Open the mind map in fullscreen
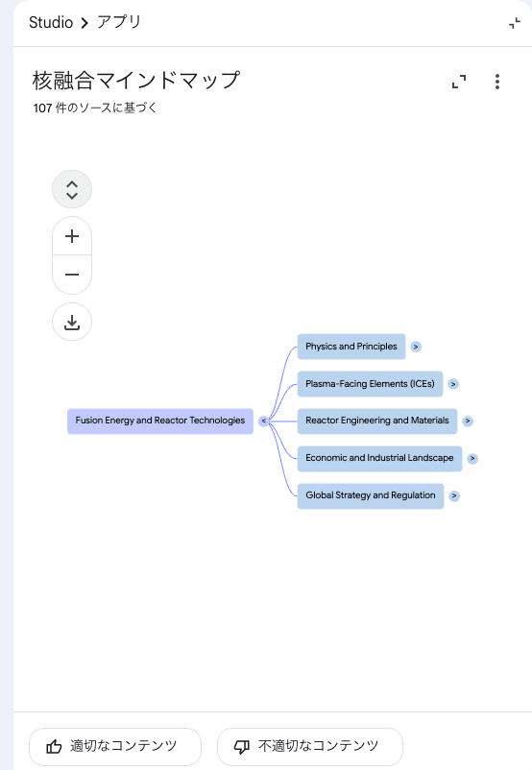 [x=459, y=82]
